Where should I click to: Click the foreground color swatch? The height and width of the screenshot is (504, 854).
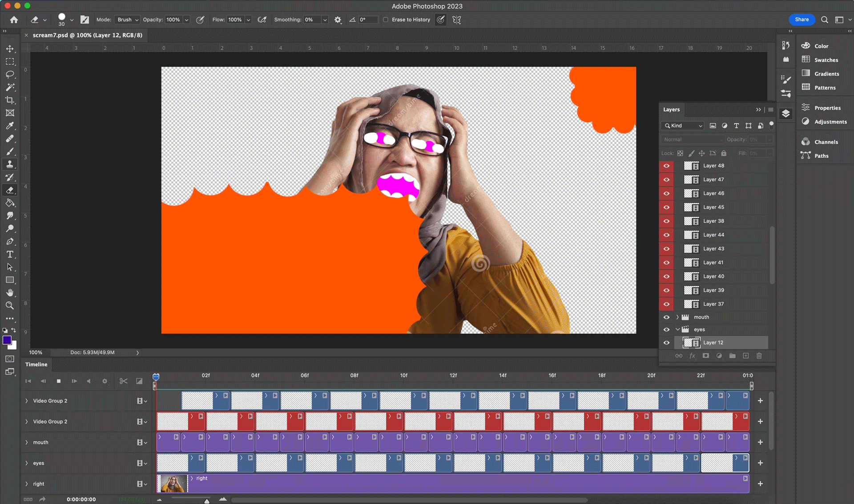7,340
